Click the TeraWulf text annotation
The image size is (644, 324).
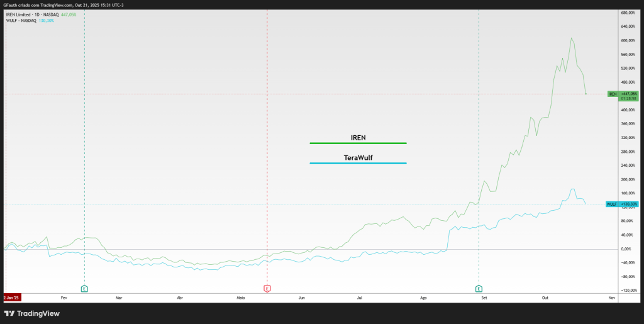tap(358, 157)
